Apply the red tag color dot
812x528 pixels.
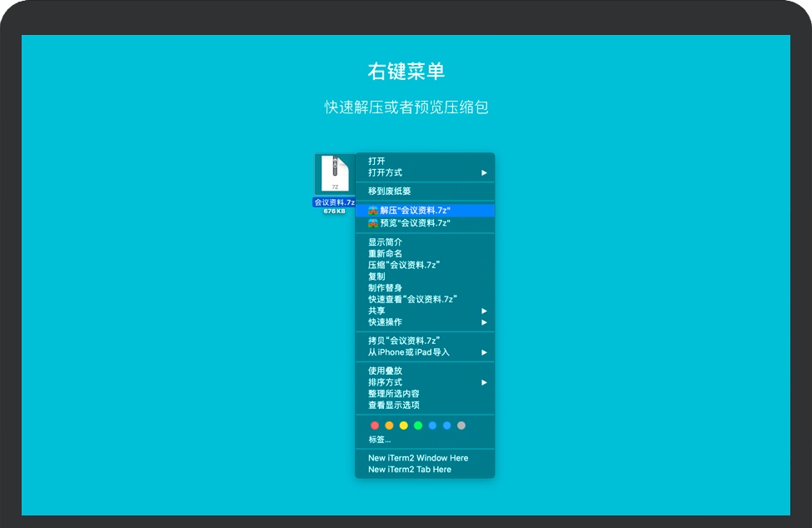375,426
